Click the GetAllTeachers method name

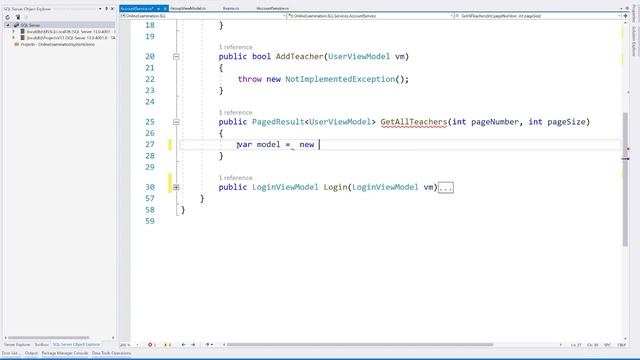[x=414, y=122]
